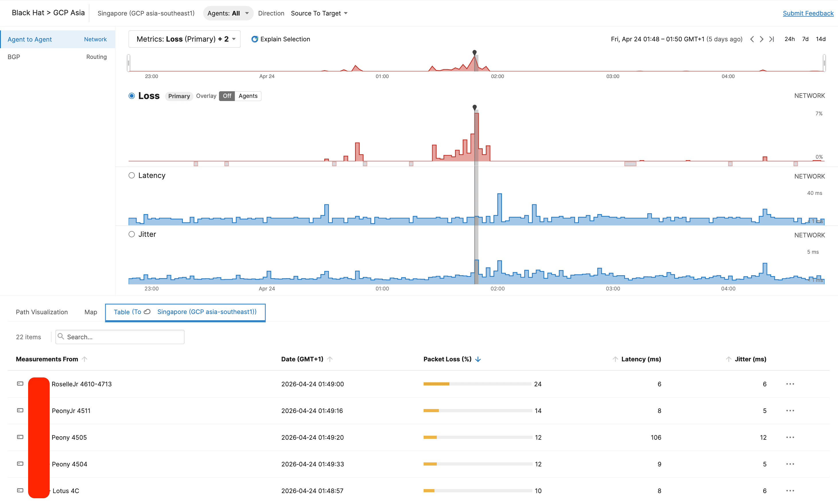Click the Explain Selection refresh icon
Image resolution: width=838 pixels, height=504 pixels.
coord(255,39)
